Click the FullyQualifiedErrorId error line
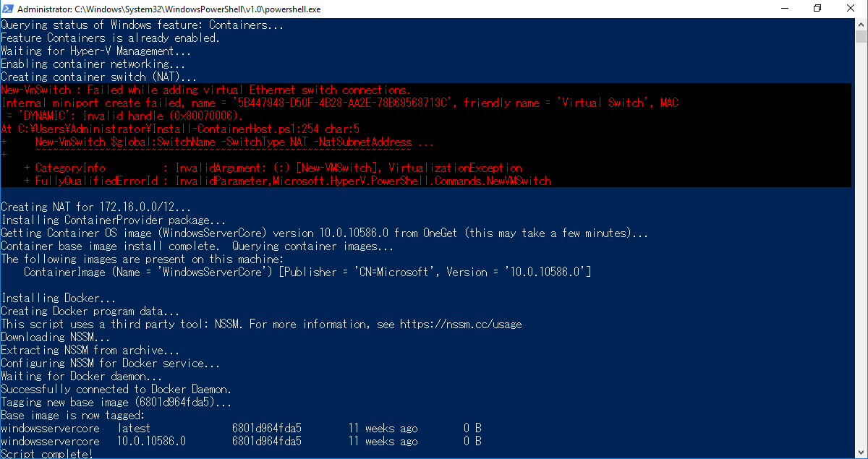The width and height of the screenshot is (868, 459). (x=287, y=181)
